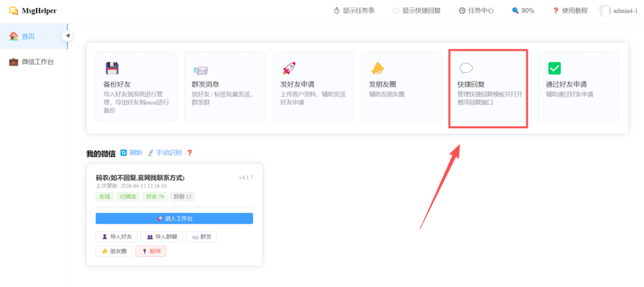This screenshot has width=644, height=287.
Task: Open 微信工作台 in the sidebar
Action: point(36,62)
